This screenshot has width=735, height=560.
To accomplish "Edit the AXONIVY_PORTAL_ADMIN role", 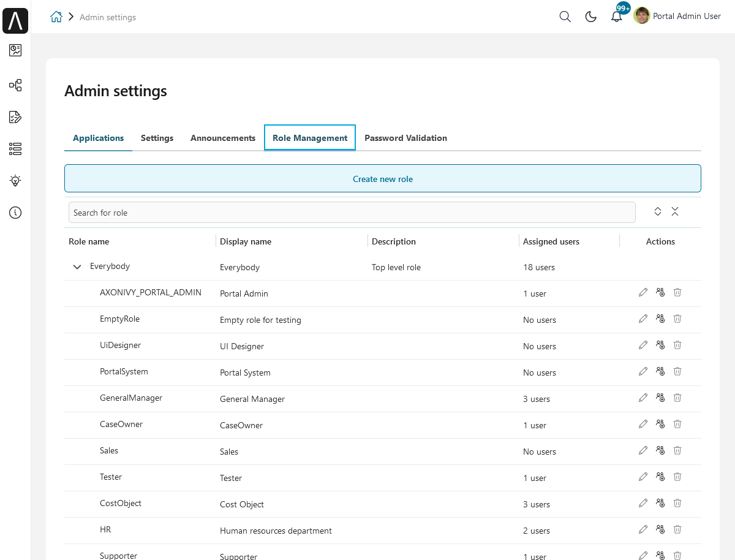I will (x=643, y=292).
